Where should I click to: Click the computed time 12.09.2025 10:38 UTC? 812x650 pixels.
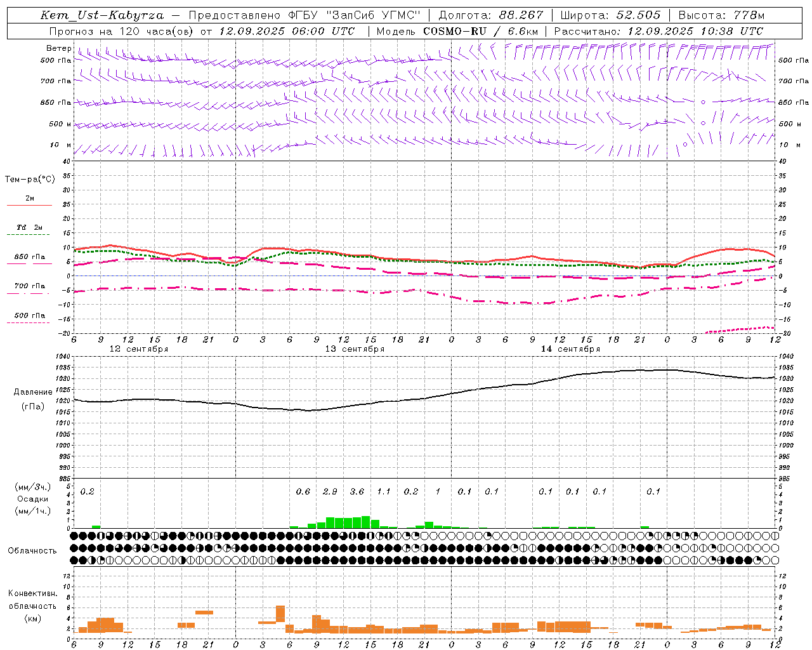tap(695, 31)
